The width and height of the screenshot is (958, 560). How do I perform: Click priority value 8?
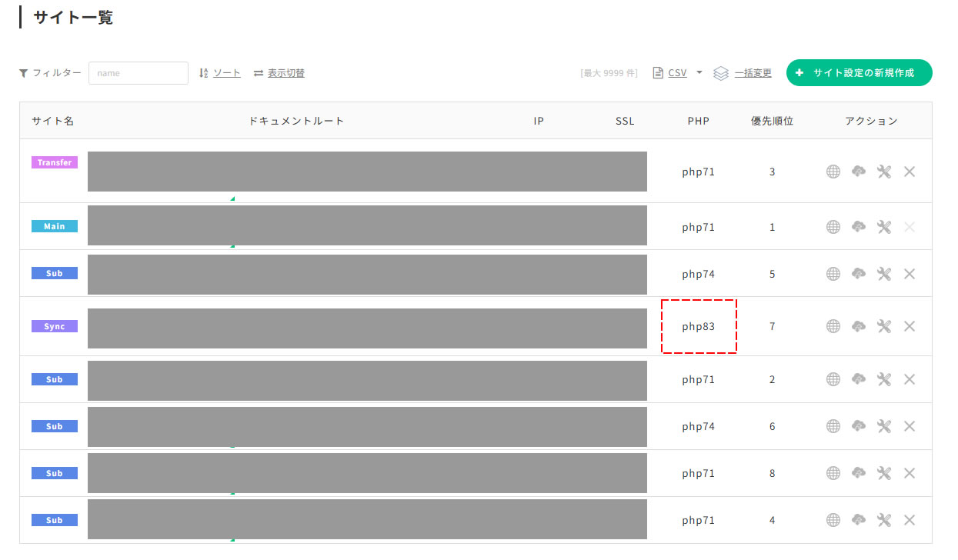point(773,473)
